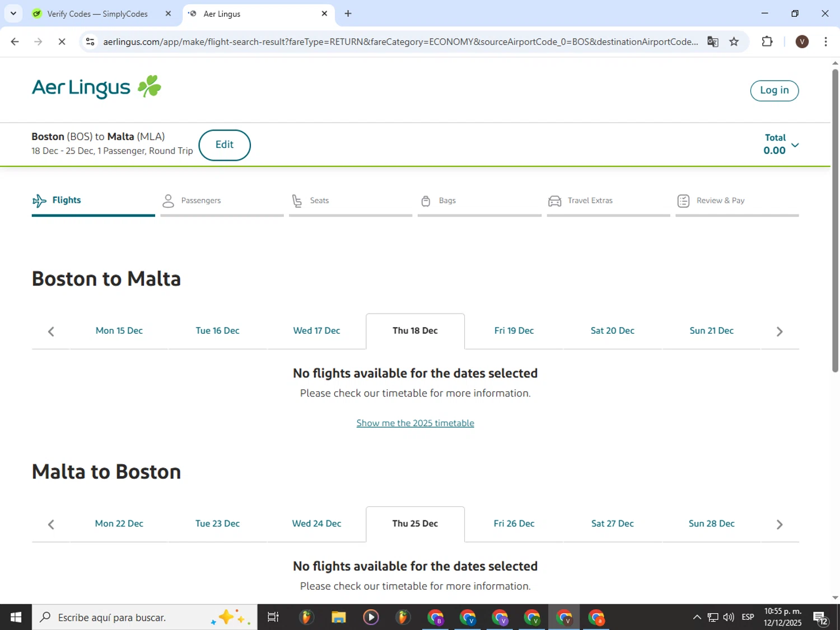Click the Bags luggage icon
Viewport: 840px width, 630px height.
(x=426, y=201)
